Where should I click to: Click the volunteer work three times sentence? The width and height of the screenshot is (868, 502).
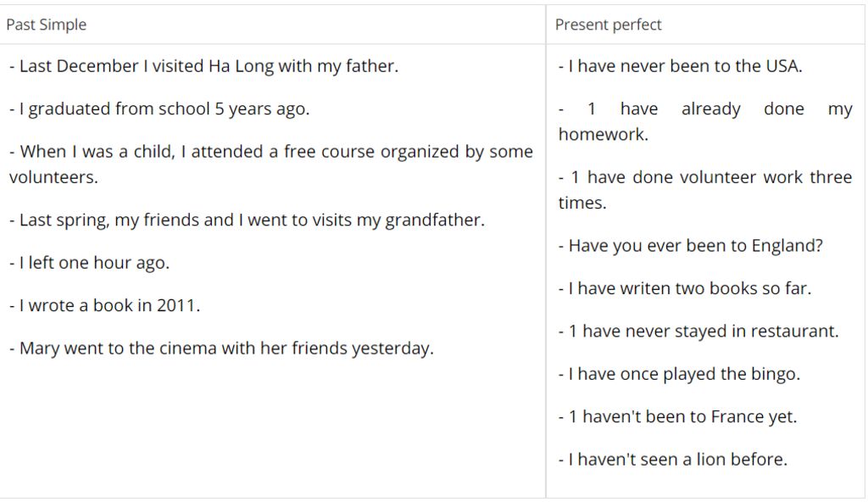(x=705, y=189)
